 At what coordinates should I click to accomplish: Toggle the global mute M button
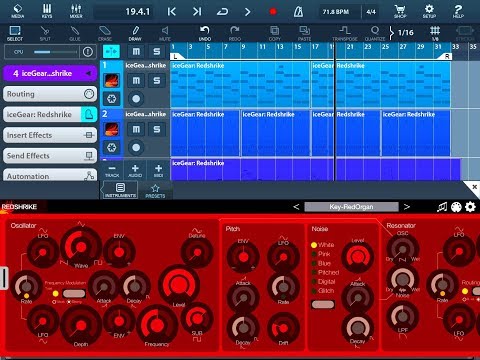pyautogui.click(x=136, y=52)
